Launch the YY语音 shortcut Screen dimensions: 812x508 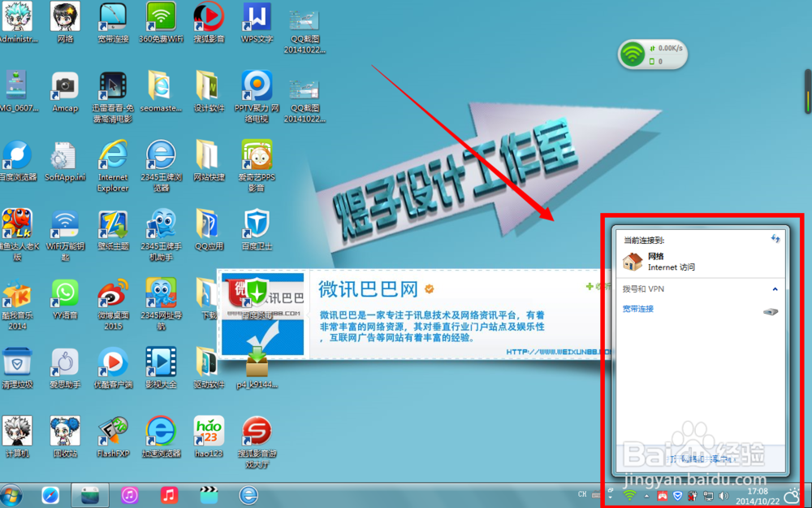tap(65, 299)
